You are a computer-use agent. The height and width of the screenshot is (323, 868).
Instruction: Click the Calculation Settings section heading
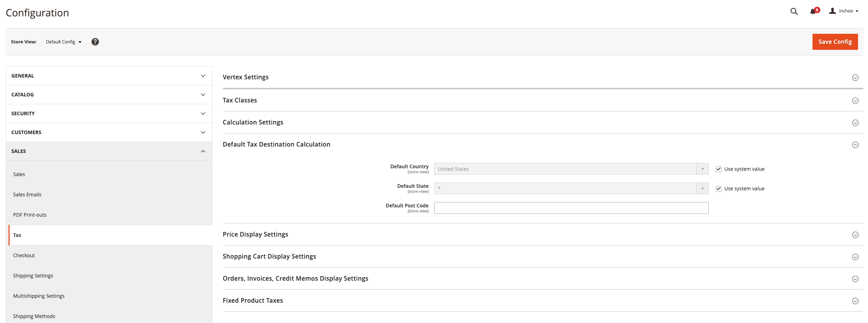pyautogui.click(x=253, y=122)
